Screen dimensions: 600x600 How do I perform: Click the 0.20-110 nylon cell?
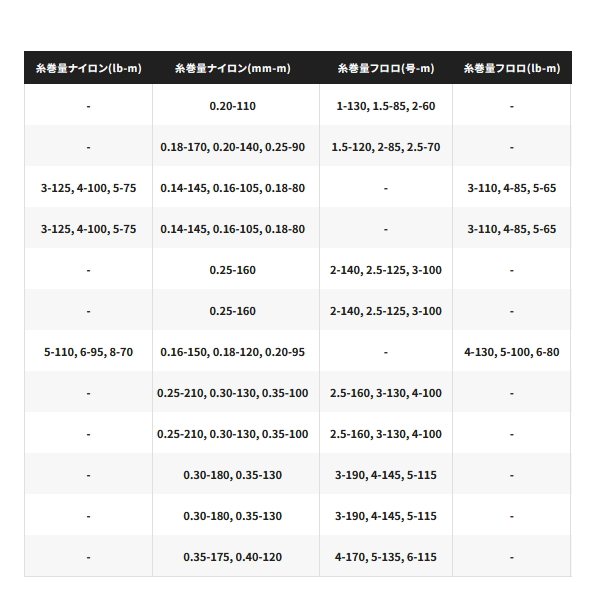click(232, 106)
